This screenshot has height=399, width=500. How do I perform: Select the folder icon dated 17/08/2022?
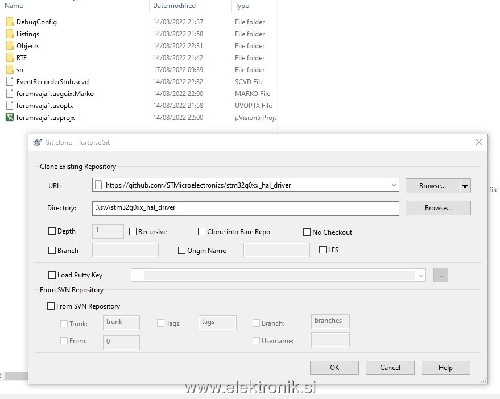(x=10, y=70)
